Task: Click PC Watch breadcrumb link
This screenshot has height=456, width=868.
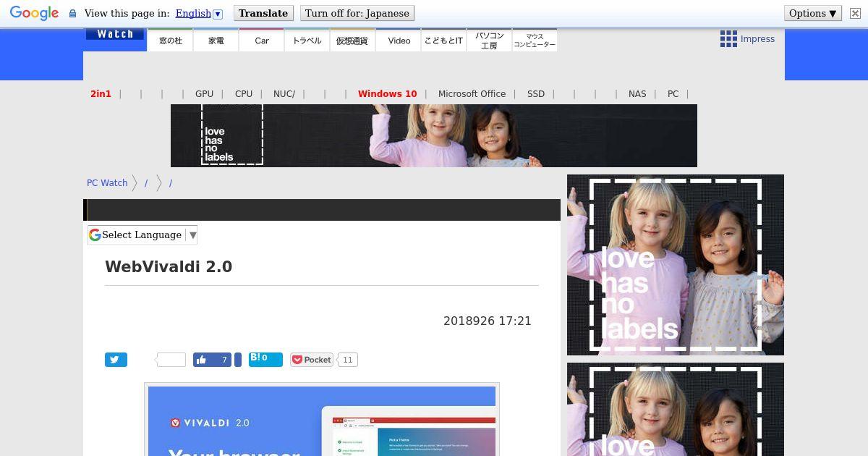Action: point(107,183)
